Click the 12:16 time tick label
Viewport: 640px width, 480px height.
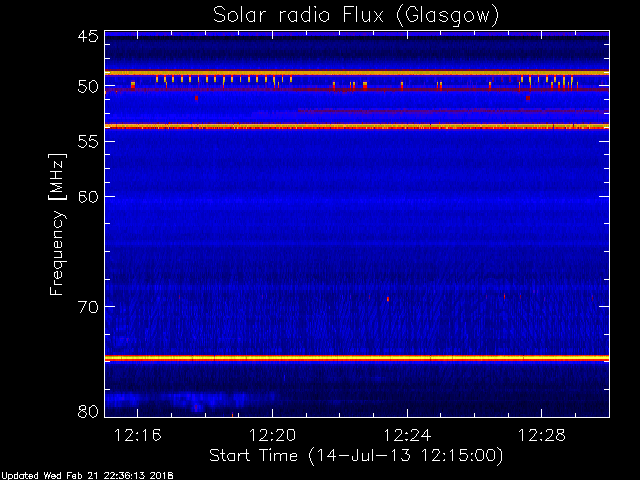pyautogui.click(x=138, y=436)
